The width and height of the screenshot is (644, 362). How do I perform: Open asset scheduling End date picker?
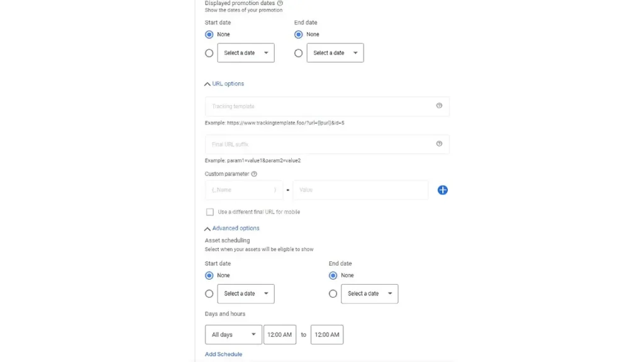point(369,293)
